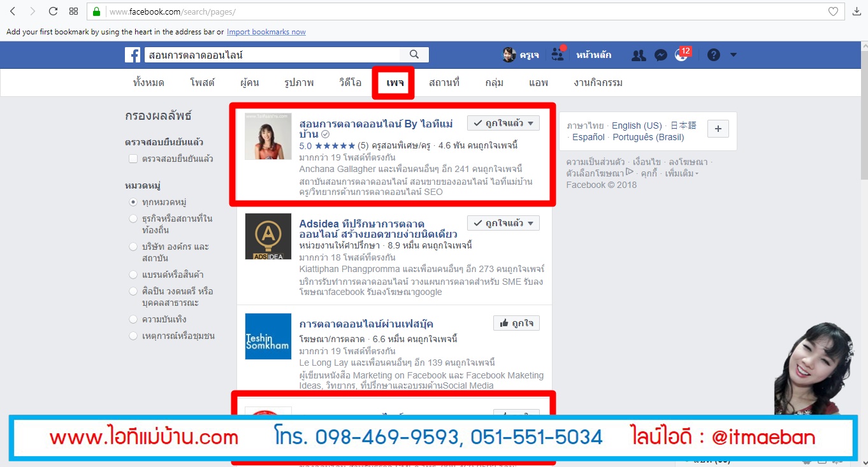
Task: Open friend requests icon
Action: pyautogui.click(x=639, y=55)
